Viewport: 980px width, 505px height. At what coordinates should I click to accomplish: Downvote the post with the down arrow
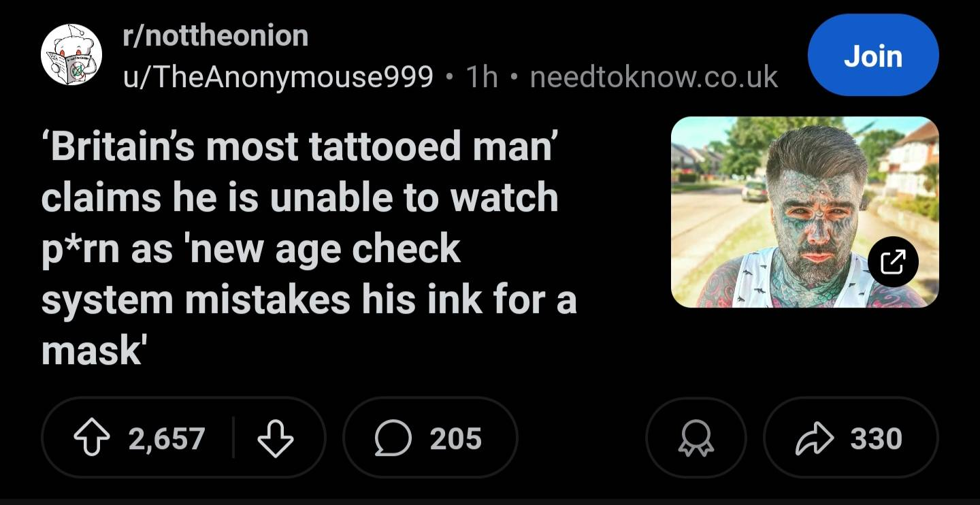pyautogui.click(x=276, y=438)
